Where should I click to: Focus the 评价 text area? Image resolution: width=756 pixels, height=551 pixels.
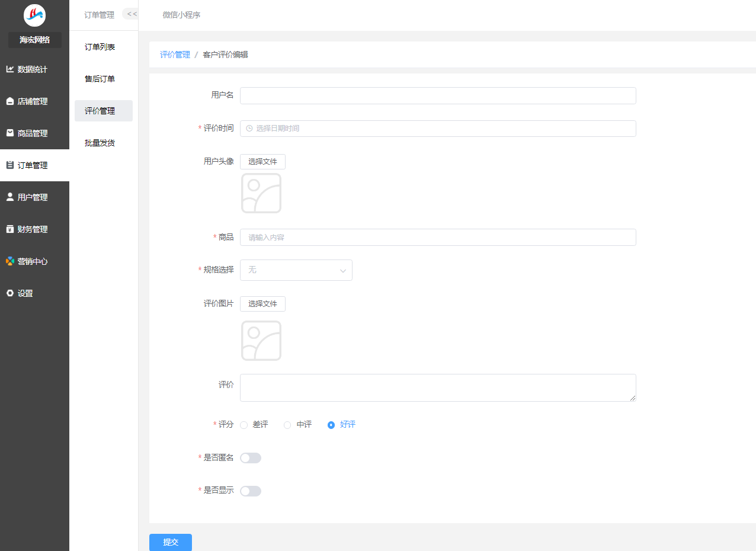(x=438, y=387)
